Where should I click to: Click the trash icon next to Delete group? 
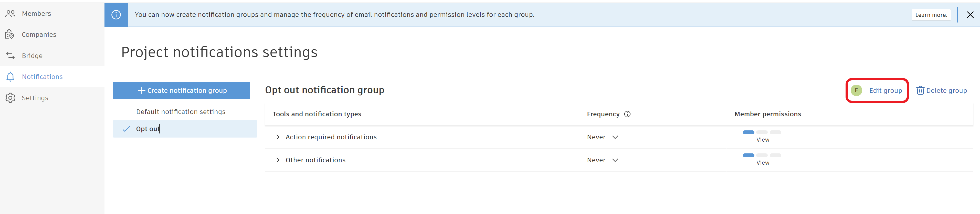920,91
